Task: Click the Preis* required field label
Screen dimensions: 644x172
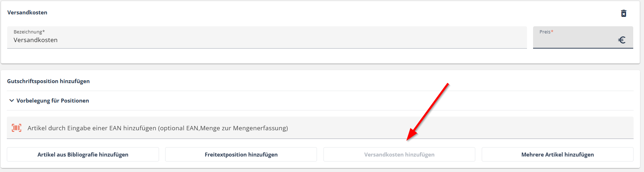Action: [x=546, y=32]
